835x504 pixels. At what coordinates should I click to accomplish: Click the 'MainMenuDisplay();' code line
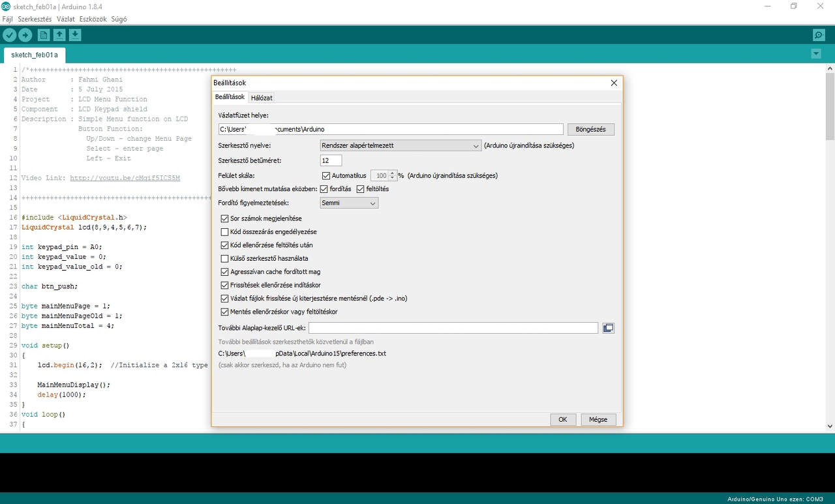(74, 385)
